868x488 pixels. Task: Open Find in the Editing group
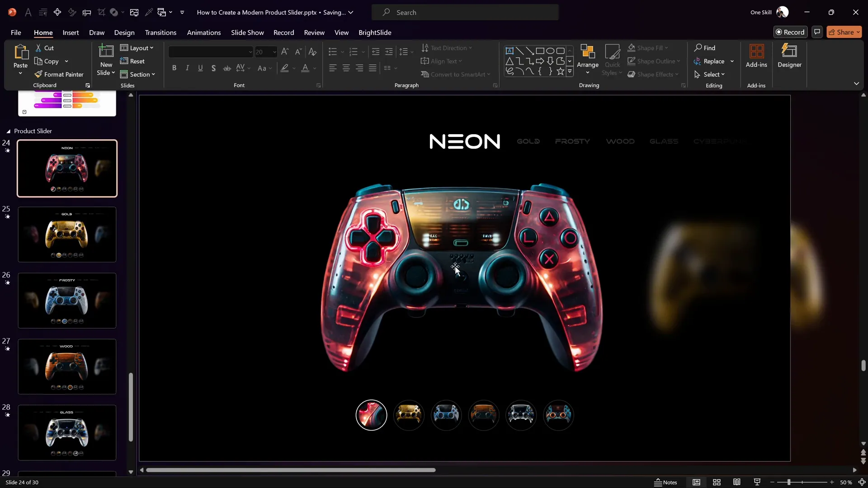705,48
